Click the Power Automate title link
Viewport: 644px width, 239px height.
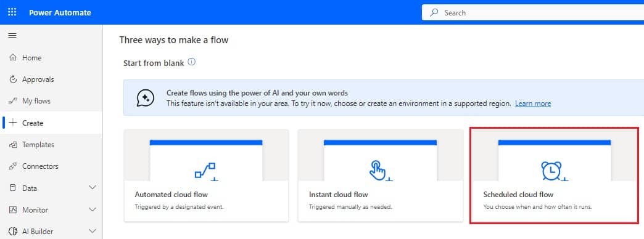60,12
